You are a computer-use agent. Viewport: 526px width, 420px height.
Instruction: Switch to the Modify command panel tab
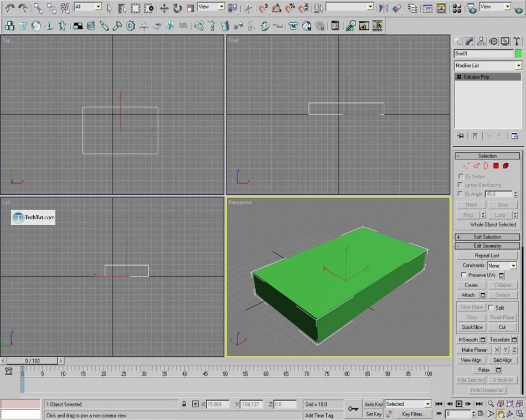(470, 42)
